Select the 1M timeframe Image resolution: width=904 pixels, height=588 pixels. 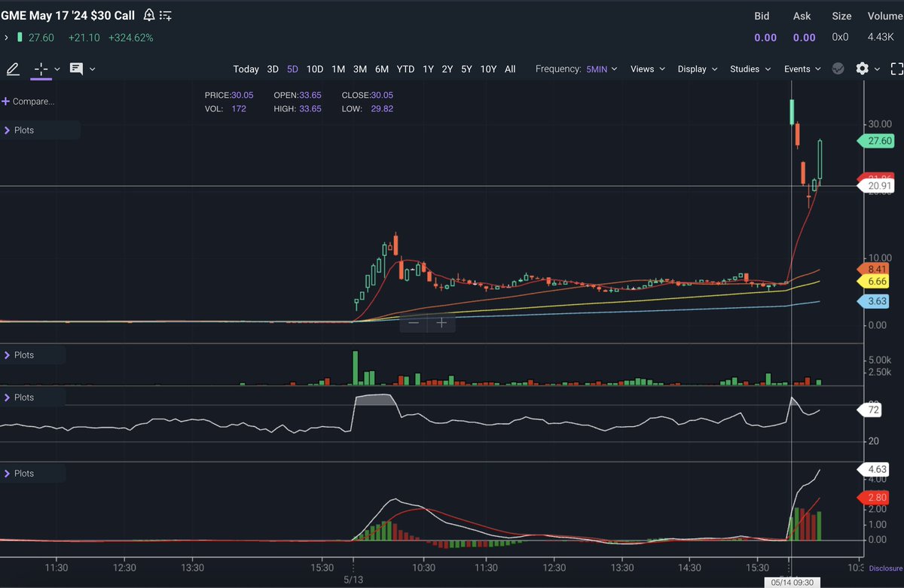[x=338, y=69]
